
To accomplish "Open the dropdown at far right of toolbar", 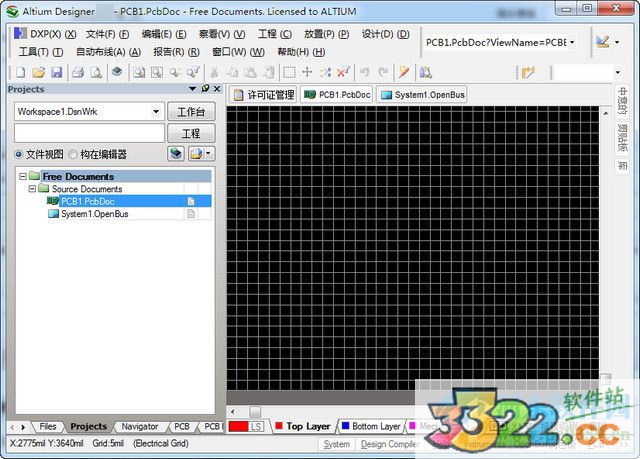I will [618, 73].
